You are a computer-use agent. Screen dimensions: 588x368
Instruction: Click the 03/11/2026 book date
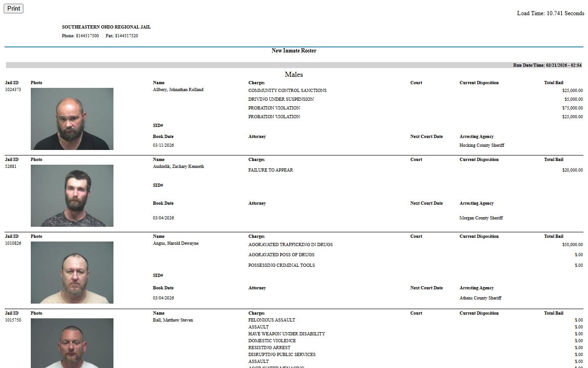tap(163, 145)
